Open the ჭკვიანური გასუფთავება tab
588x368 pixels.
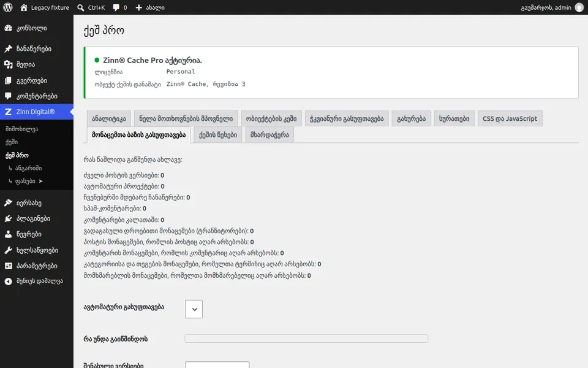pos(347,118)
